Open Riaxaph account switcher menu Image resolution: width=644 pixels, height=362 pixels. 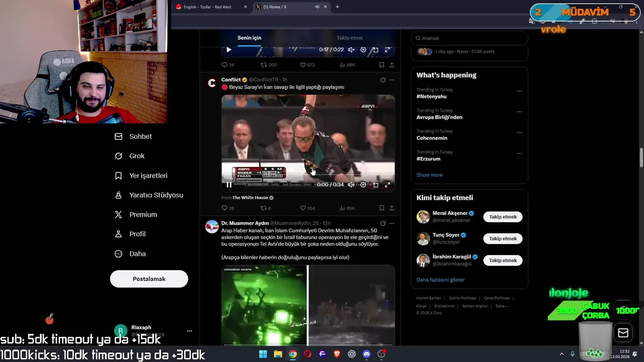coord(189,331)
